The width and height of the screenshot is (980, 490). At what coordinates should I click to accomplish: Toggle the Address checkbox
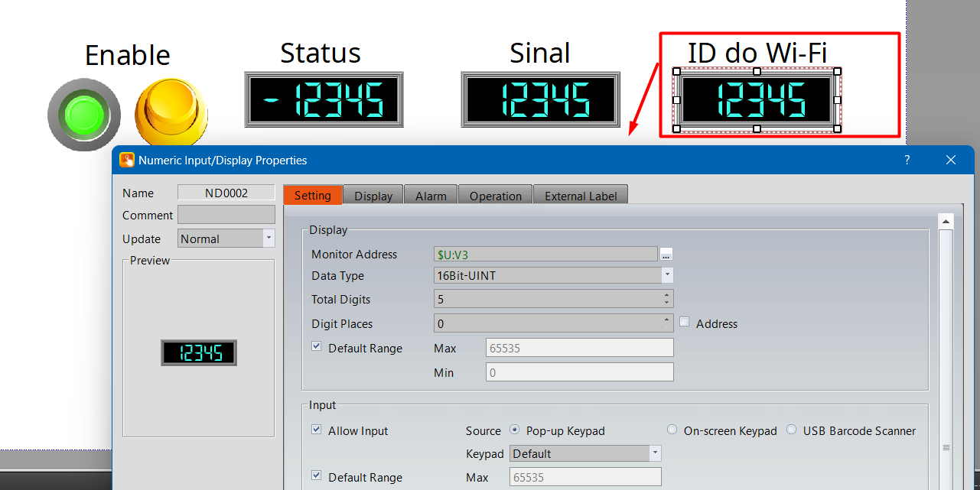pos(685,323)
